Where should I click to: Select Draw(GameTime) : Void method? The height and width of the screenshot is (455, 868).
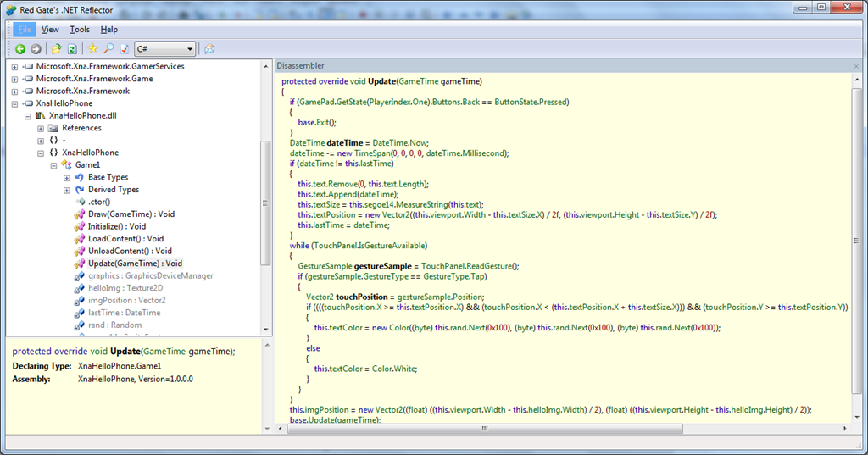point(131,214)
